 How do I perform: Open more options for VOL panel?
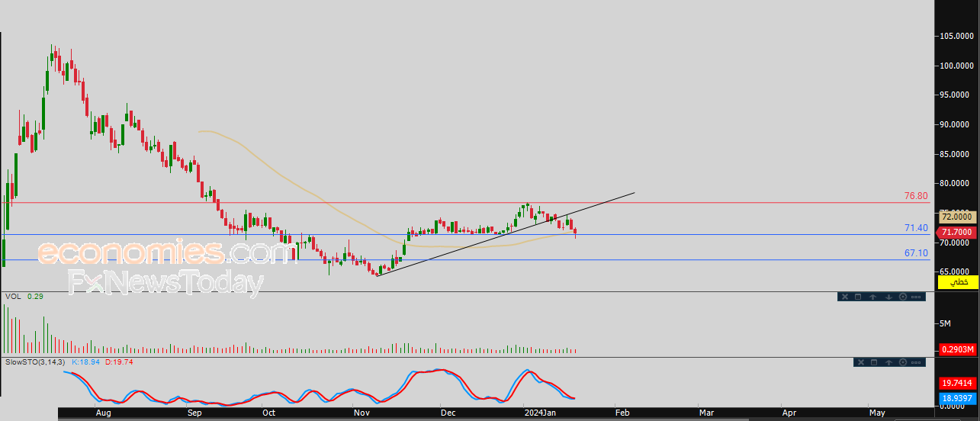pyautogui.click(x=916, y=297)
